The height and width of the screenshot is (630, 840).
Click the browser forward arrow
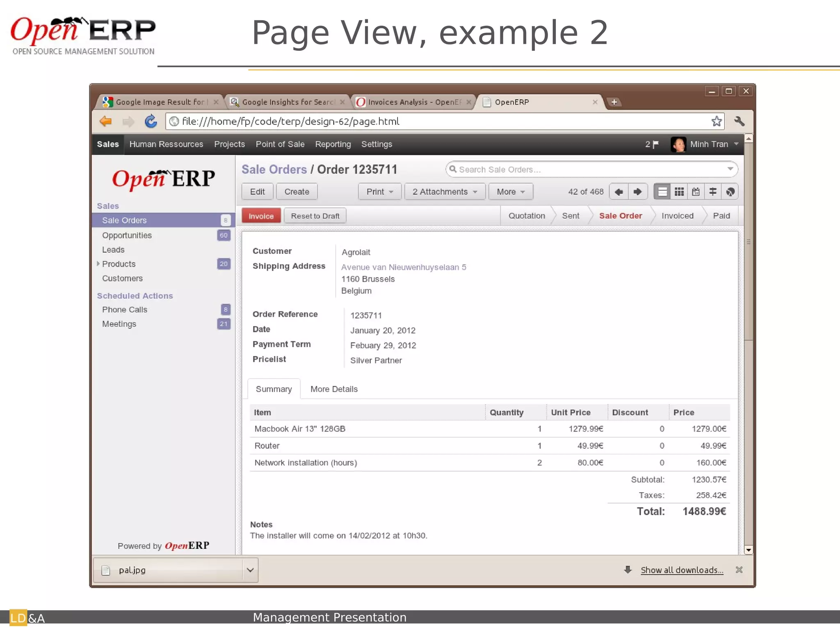click(128, 121)
